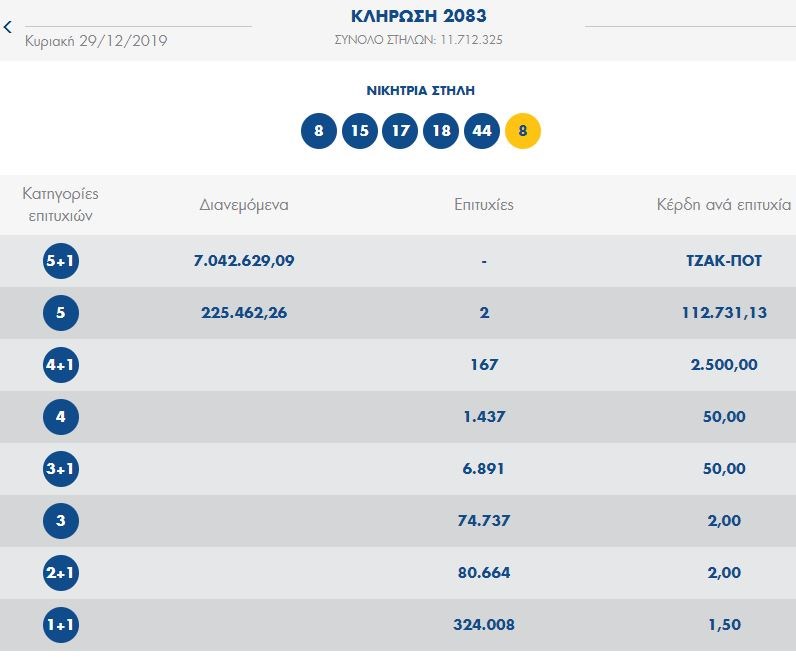Click the 1+1 category badge
The width and height of the screenshot is (796, 658).
point(61,625)
